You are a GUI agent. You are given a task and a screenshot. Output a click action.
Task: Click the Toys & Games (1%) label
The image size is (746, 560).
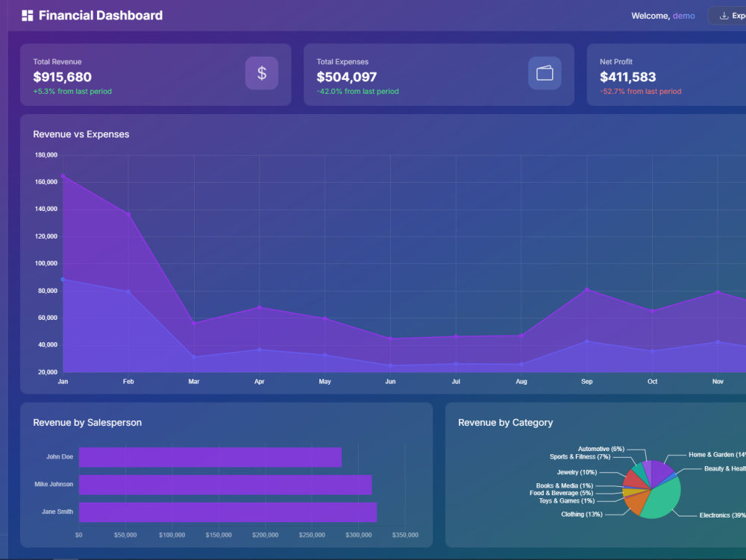click(567, 500)
